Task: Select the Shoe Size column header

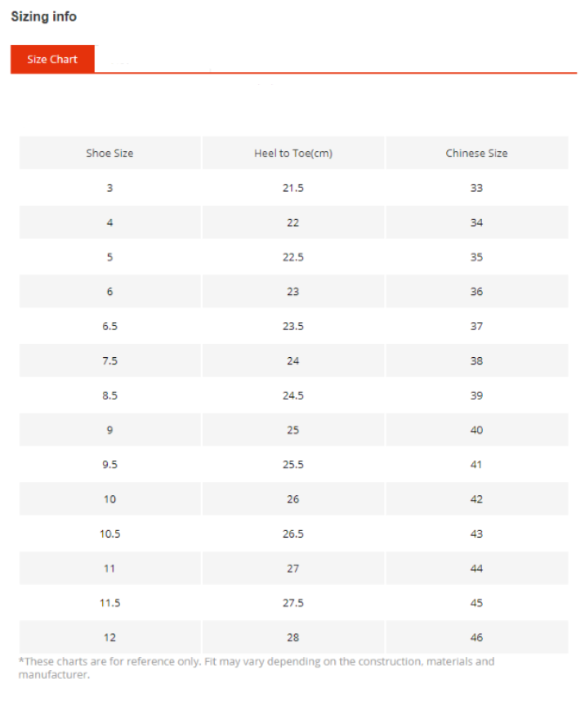Action: 110,153
